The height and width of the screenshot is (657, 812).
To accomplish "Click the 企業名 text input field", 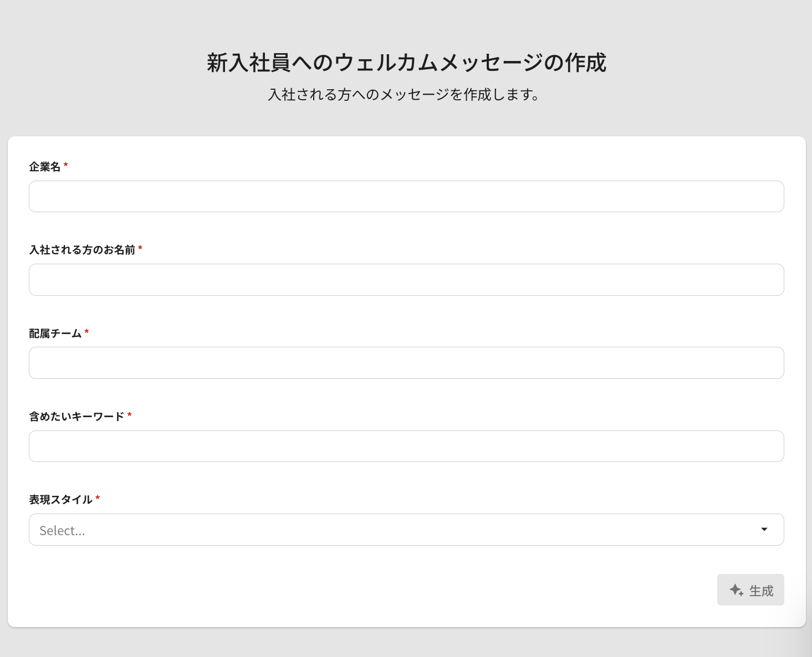I will coord(406,197).
